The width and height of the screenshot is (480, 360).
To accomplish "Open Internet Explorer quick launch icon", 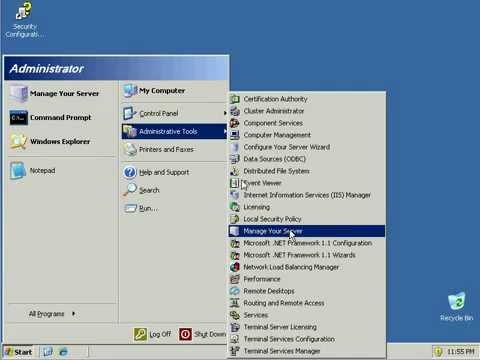I will click(x=63, y=352).
